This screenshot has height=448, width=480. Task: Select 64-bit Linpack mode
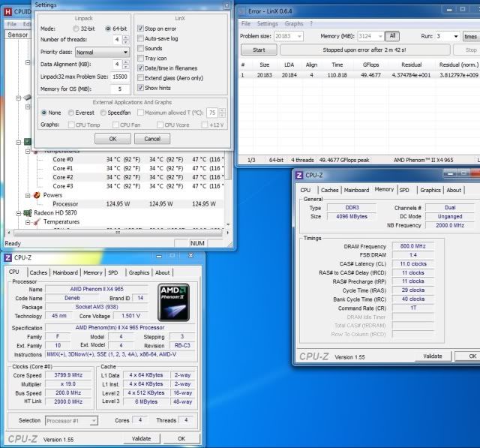108,29
